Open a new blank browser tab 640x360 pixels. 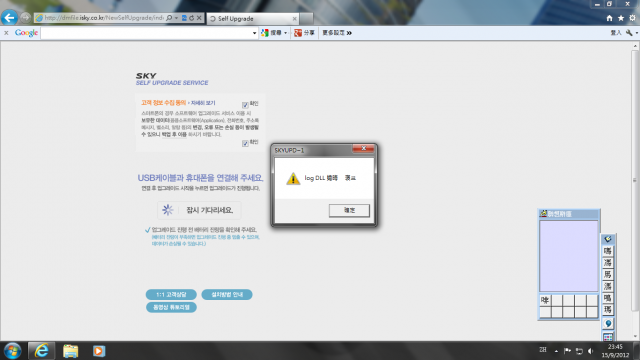307,18
